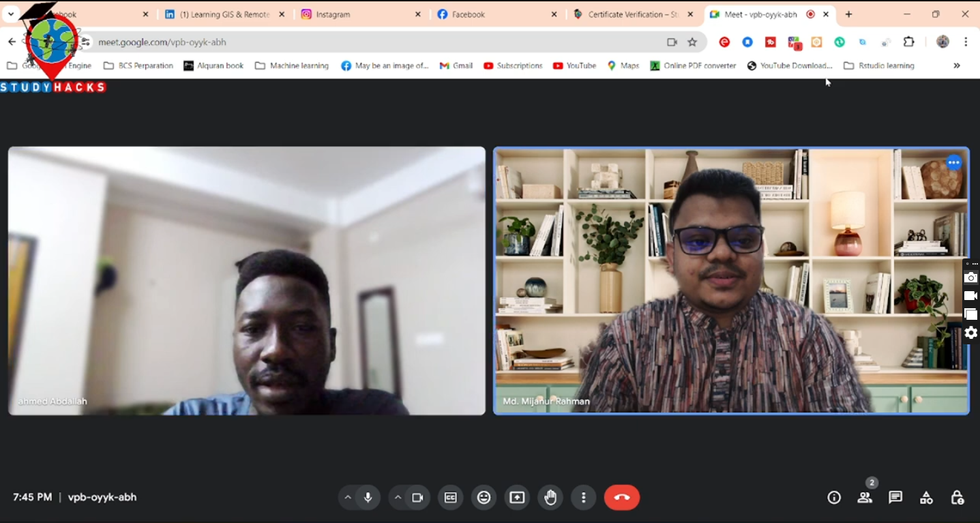Open Gmail bookmark
This screenshot has height=523, width=980.
pos(456,66)
